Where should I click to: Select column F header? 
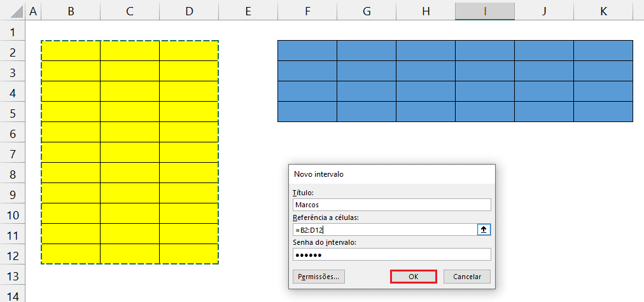307,11
